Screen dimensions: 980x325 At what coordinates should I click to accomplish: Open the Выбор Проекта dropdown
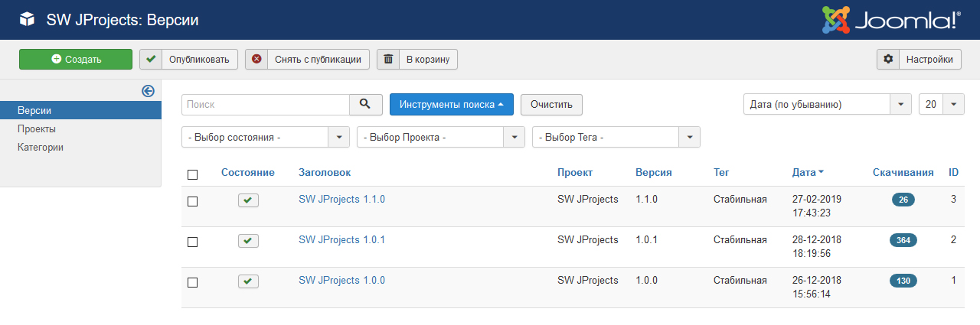coord(441,137)
